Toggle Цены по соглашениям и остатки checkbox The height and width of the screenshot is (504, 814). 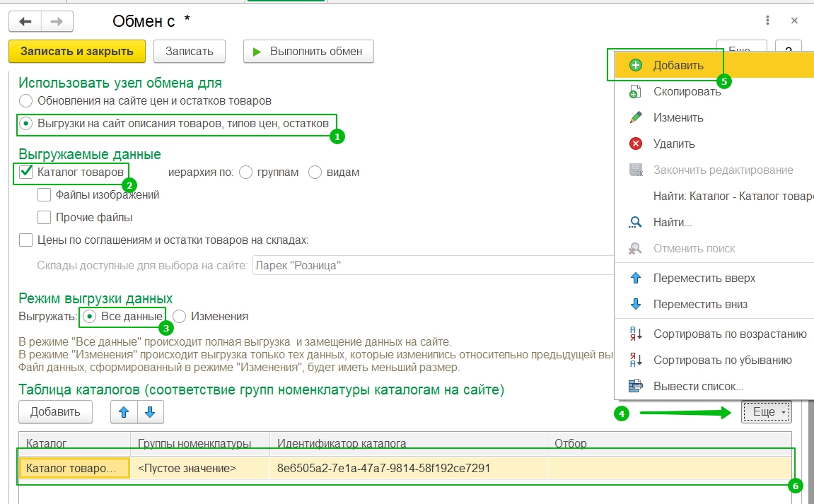[27, 240]
